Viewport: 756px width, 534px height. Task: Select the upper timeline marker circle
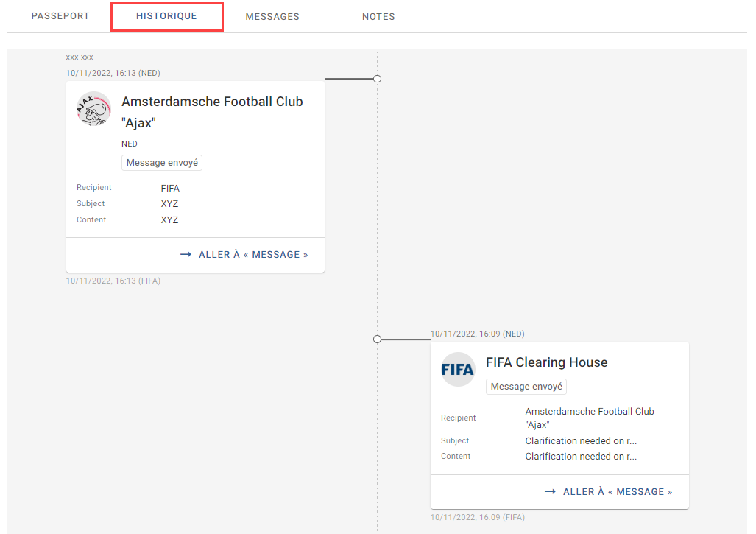[x=378, y=79]
